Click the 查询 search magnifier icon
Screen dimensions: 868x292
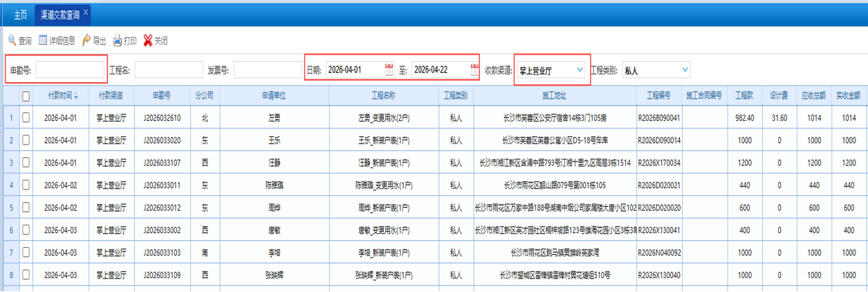point(12,41)
